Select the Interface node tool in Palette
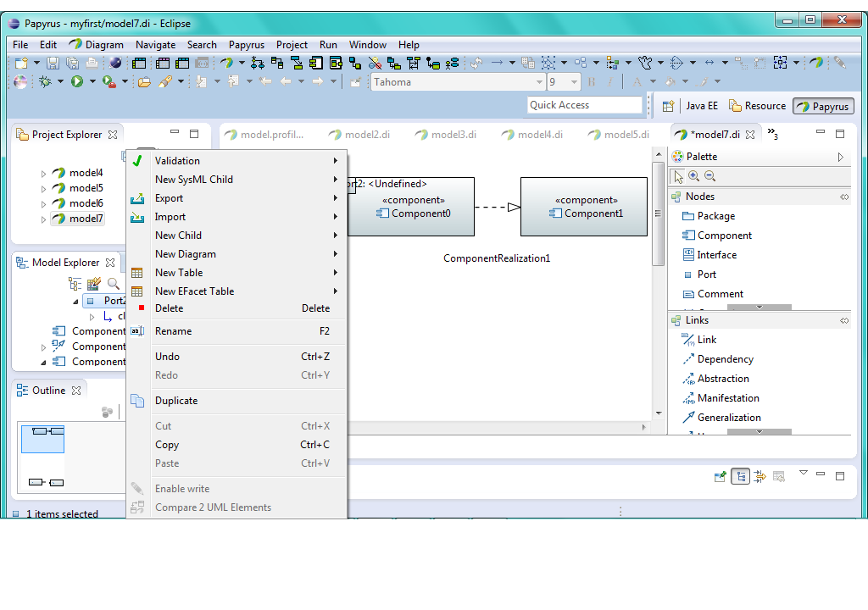868x610 pixels. click(x=709, y=255)
